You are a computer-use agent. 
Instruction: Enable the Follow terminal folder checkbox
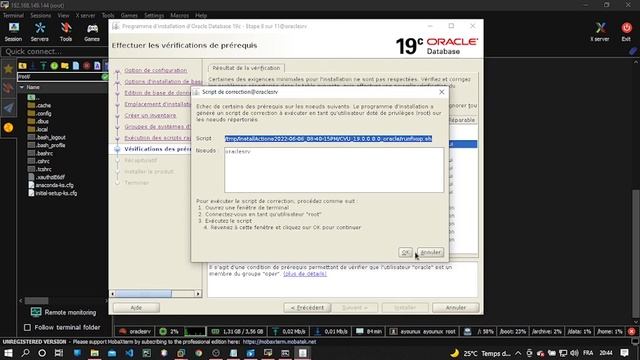click(x=27, y=327)
